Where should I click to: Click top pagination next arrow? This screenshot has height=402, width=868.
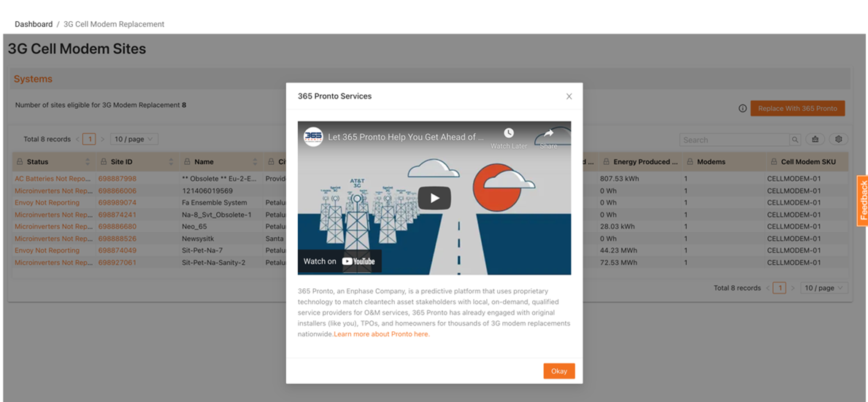coord(102,139)
